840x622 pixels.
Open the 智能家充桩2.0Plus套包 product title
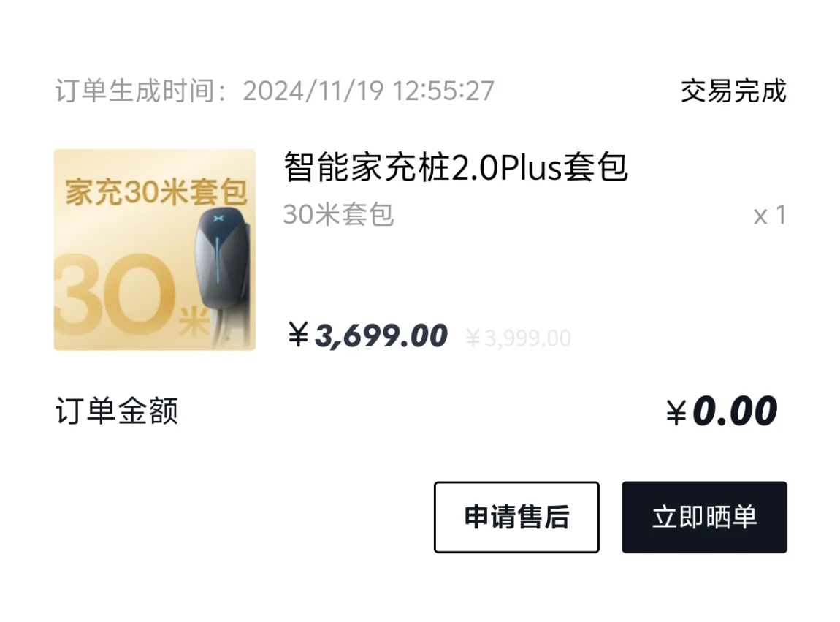click(x=455, y=167)
